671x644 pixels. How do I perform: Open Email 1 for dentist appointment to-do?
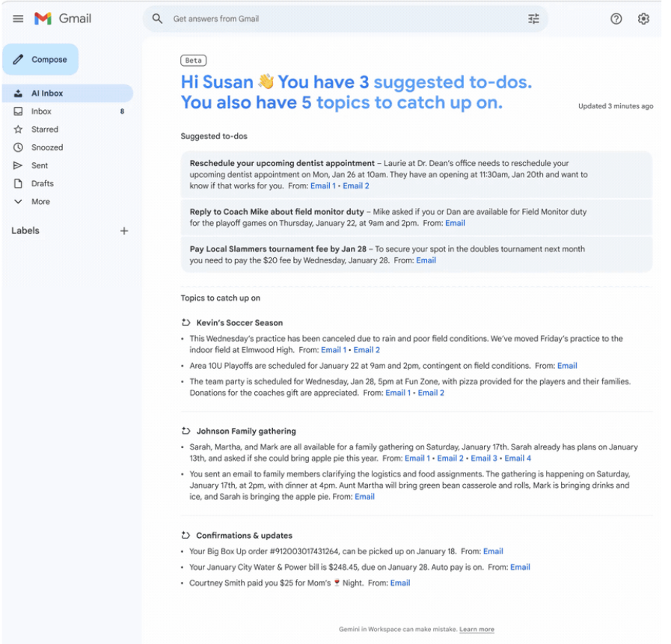[x=323, y=185]
